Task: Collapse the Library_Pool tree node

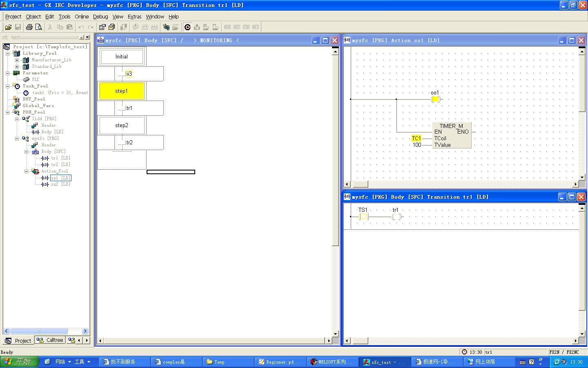Action: point(7,53)
